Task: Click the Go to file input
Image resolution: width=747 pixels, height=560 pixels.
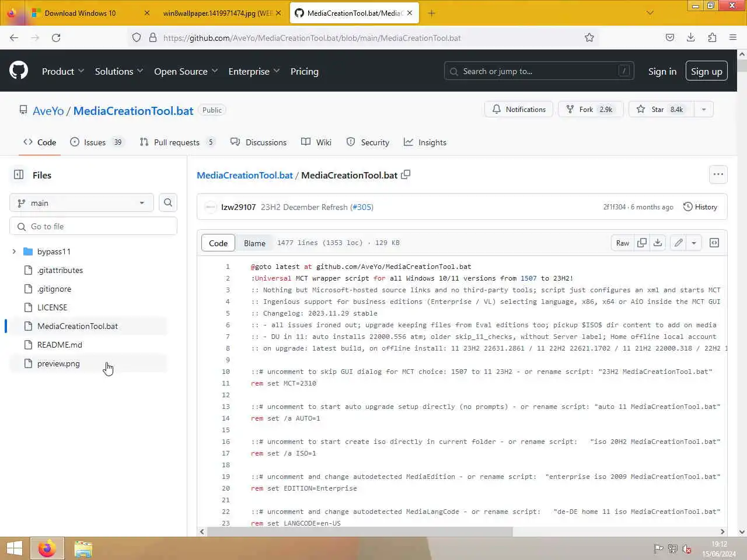Action: 93,226
